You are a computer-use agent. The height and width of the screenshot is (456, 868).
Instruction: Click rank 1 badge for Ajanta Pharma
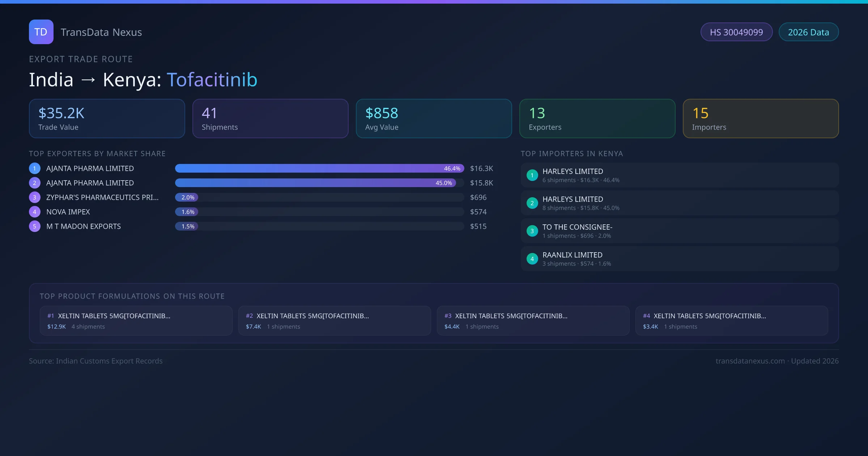coord(35,168)
